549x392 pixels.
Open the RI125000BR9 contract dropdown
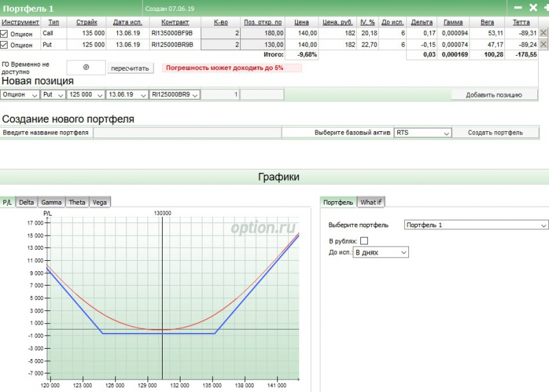[175, 95]
